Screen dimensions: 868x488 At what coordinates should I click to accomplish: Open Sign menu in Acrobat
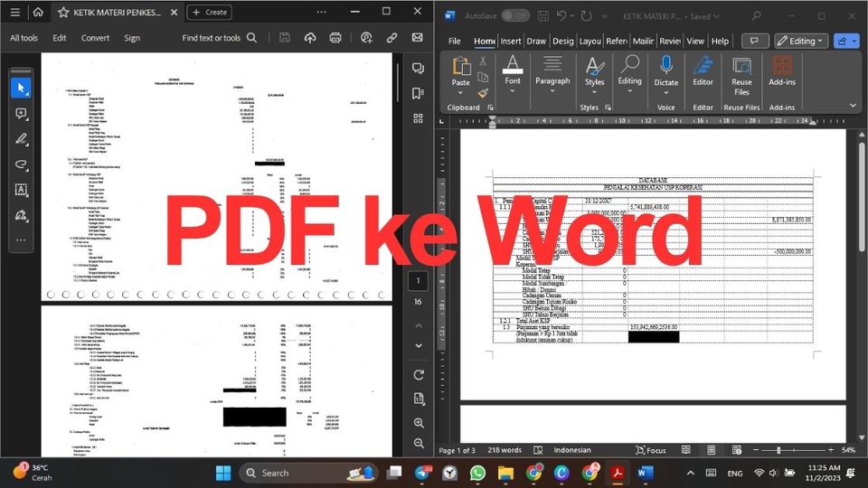[132, 38]
